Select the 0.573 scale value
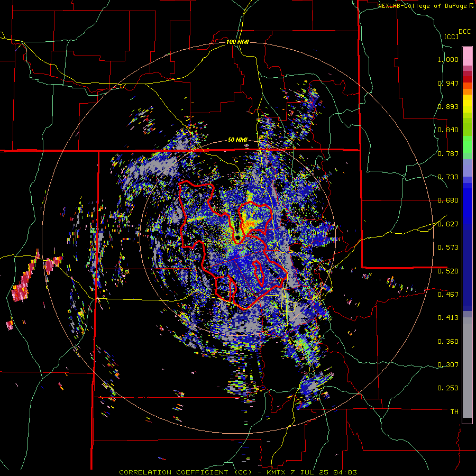Viewport: 476px width, 476px height. (448, 248)
